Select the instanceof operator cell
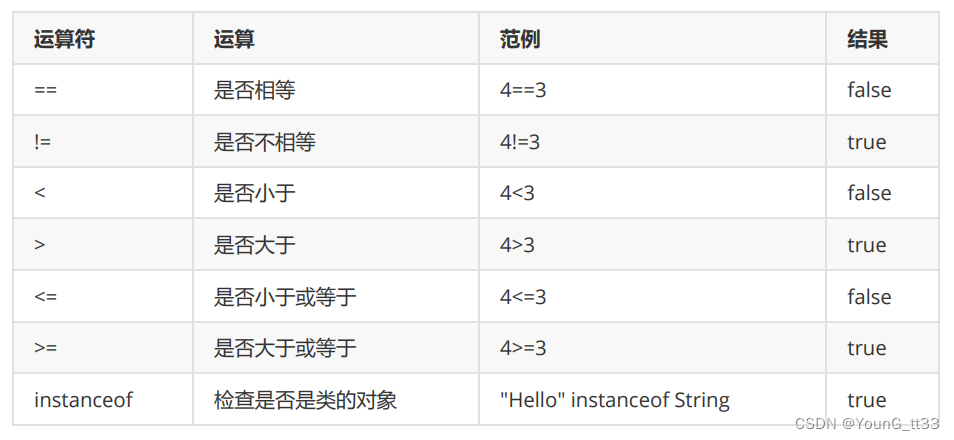 [103, 400]
